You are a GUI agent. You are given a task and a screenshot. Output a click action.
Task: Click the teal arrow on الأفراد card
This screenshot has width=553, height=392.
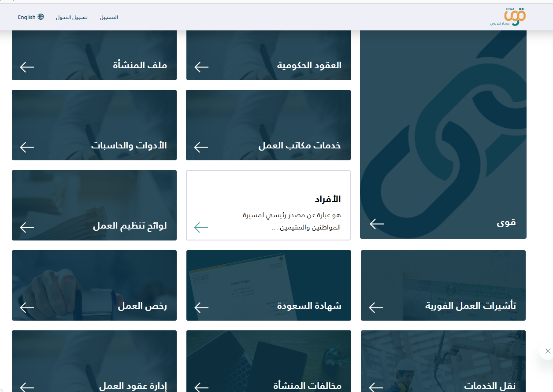click(x=201, y=227)
